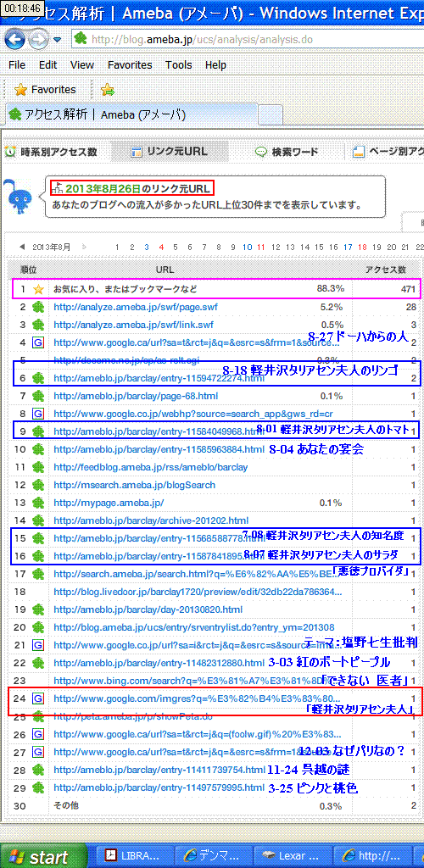Screen dimensions: 424x868
Task: Open the File menu
Action: coord(17,64)
